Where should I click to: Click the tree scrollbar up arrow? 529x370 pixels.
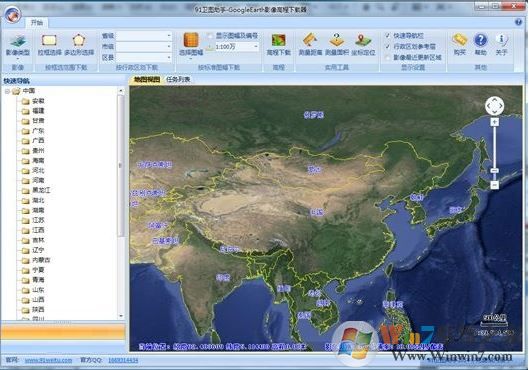pyautogui.click(x=121, y=90)
